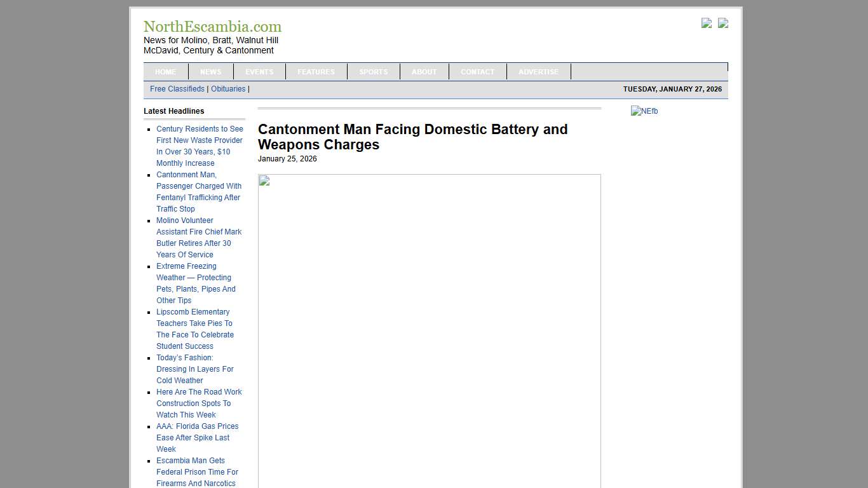Click the CONTACT menu item
The width and height of the screenshot is (868, 488).
click(x=478, y=71)
